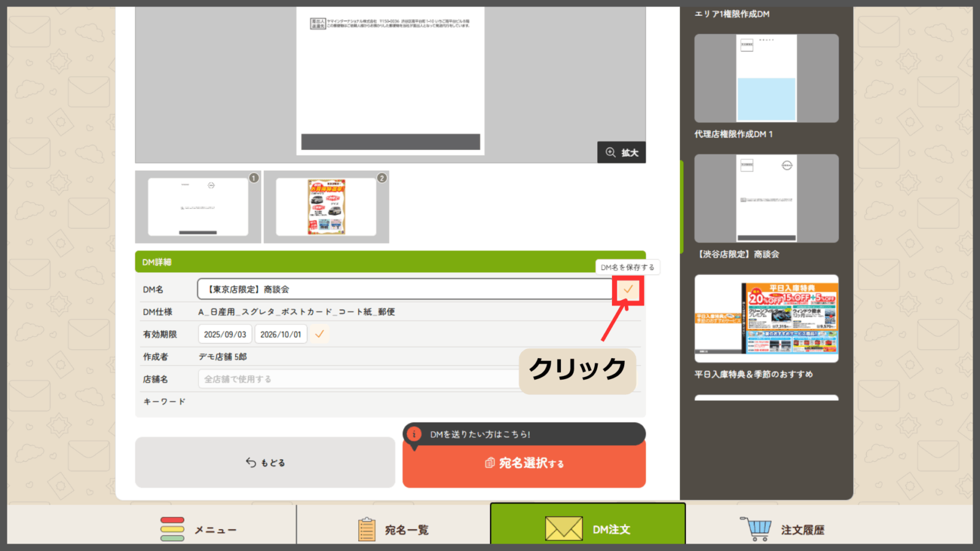Viewport: 980px width, 551px height.
Task: Select 平日入庫特典&季節のおすすめ template
Action: point(766,318)
